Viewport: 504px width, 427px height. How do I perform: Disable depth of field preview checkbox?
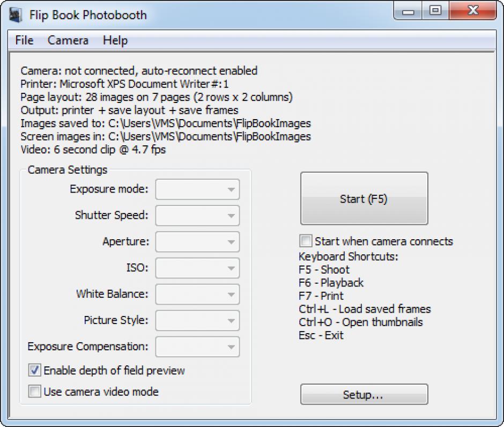coord(35,370)
